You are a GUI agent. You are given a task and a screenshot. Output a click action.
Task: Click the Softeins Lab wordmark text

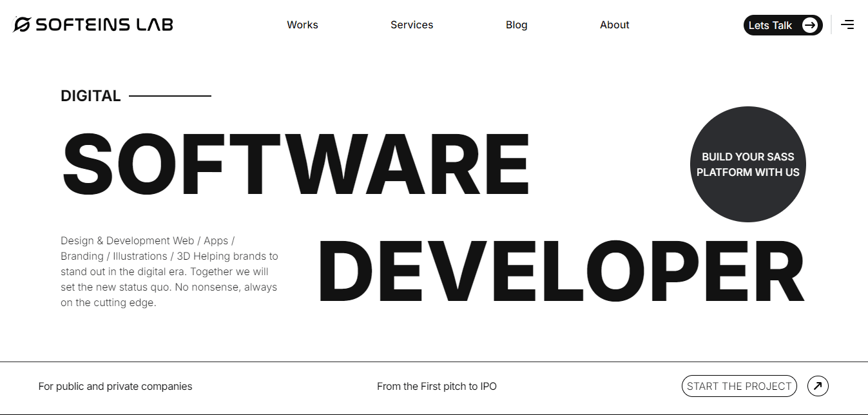pos(103,24)
